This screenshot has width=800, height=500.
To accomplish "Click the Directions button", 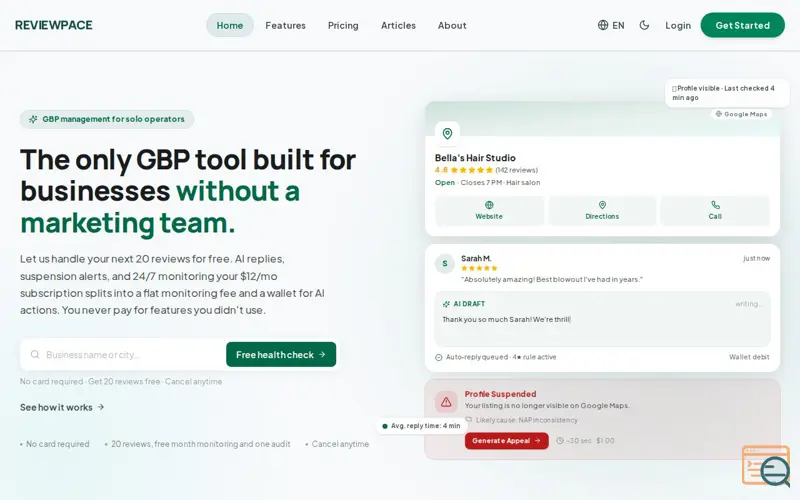I will click(602, 211).
